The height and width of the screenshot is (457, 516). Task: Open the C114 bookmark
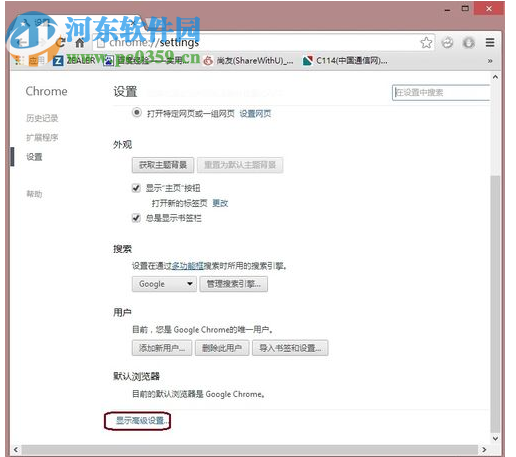(345, 61)
